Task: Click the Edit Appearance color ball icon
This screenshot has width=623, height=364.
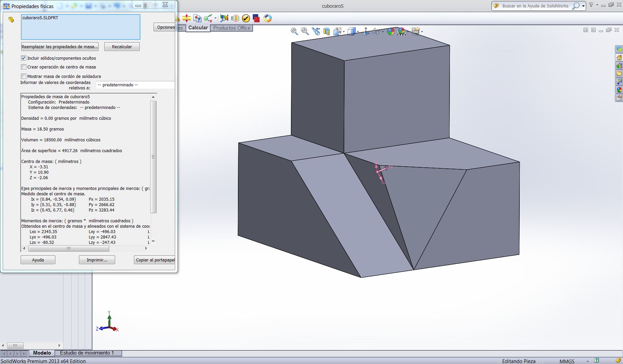Action: (391, 31)
